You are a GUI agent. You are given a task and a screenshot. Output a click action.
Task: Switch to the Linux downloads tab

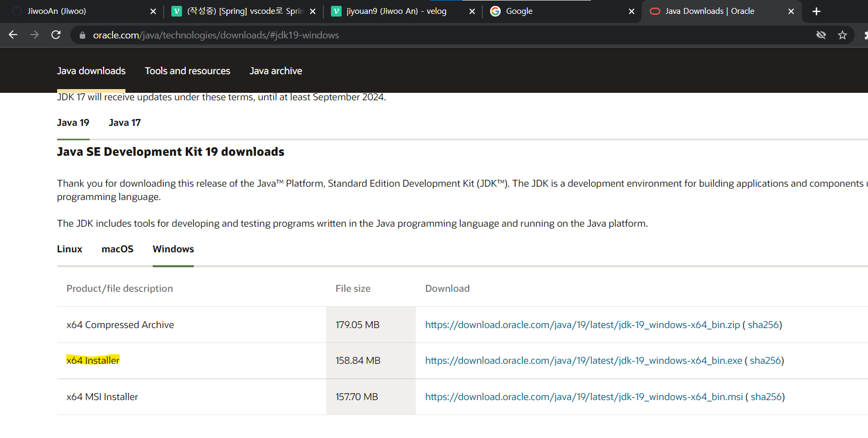click(70, 249)
